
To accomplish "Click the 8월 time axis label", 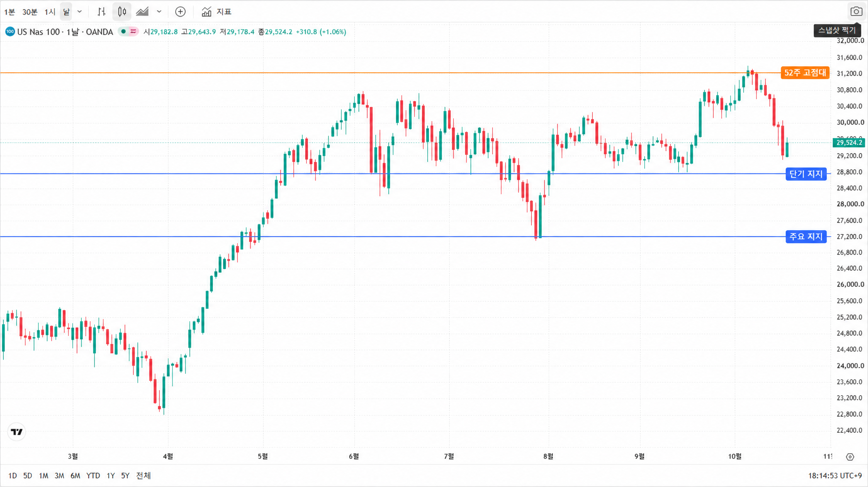I will coord(548,456).
